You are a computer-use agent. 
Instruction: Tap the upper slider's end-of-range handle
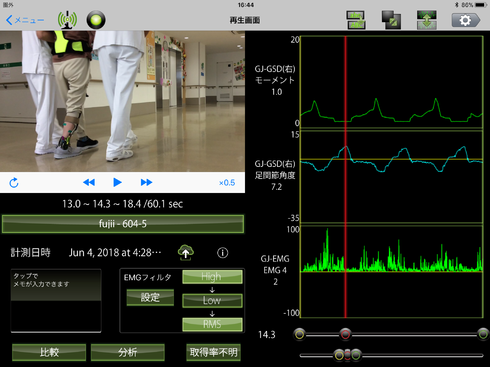pyautogui.click(x=483, y=334)
